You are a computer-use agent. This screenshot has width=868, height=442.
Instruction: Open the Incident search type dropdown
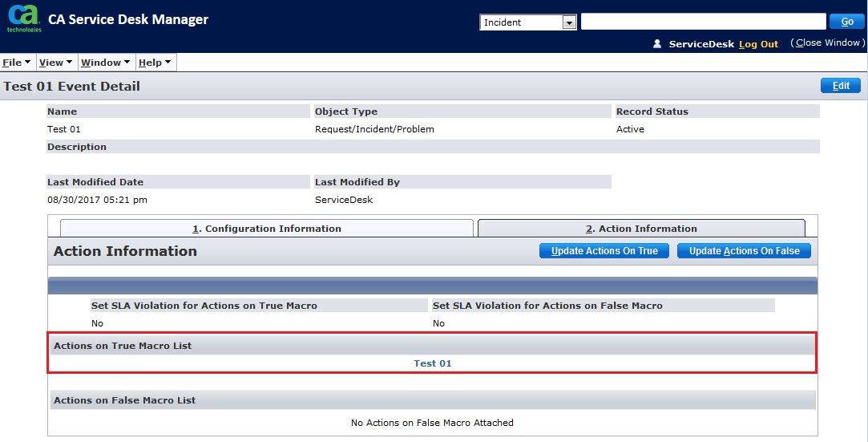click(x=528, y=22)
